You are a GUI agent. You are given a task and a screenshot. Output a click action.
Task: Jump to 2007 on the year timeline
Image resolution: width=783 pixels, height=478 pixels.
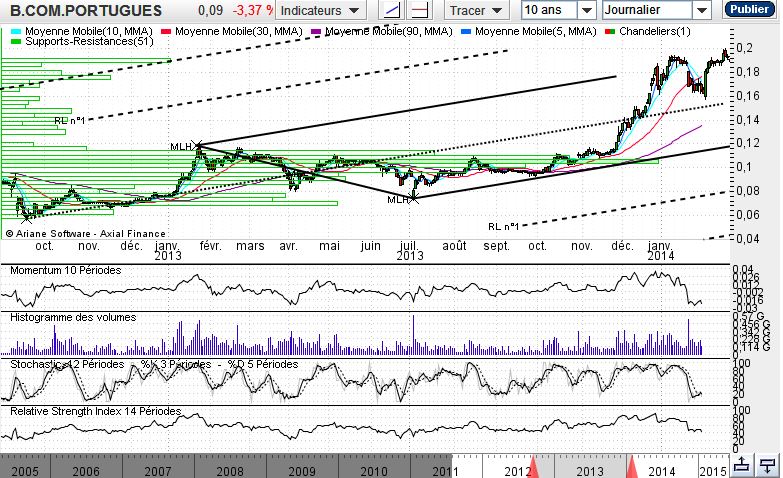click(158, 471)
